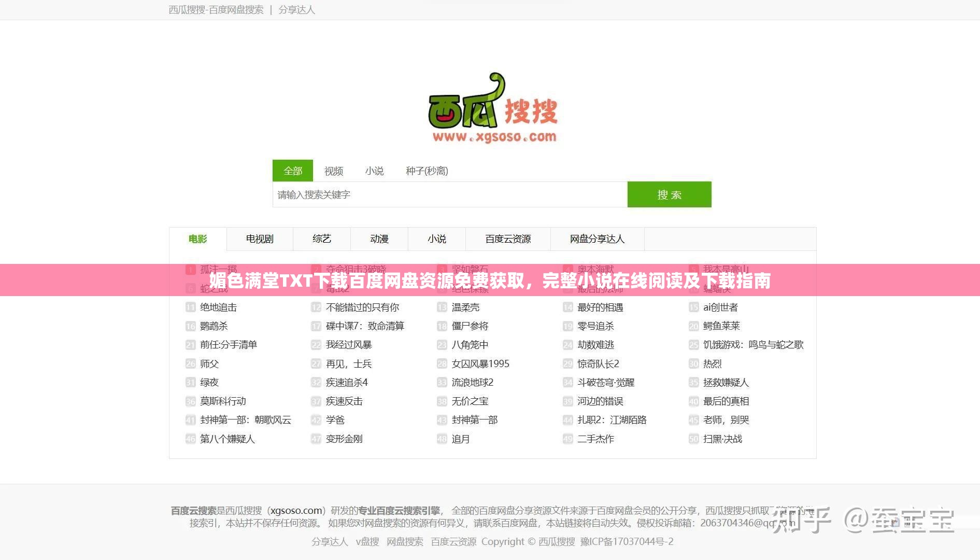
Task: Open movie 莫斯科行动
Action: [223, 401]
